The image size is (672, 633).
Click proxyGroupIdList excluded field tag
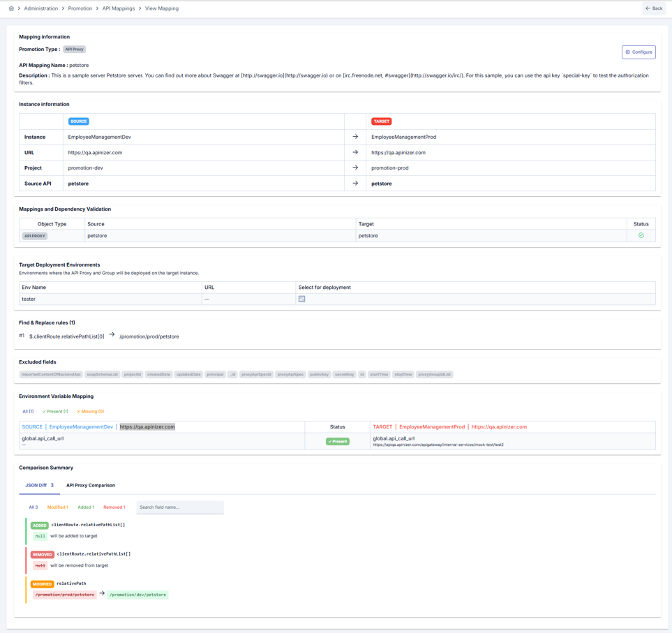pyautogui.click(x=435, y=375)
